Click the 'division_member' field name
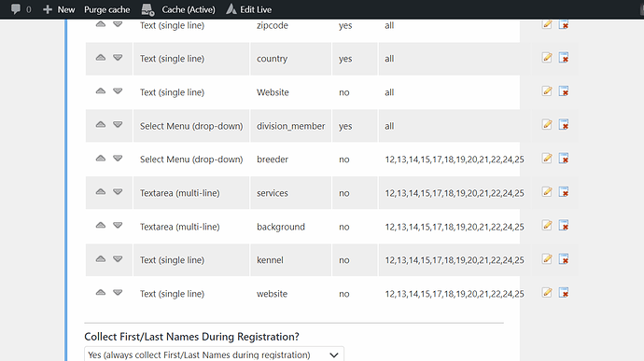The width and height of the screenshot is (644, 361). pos(291,126)
